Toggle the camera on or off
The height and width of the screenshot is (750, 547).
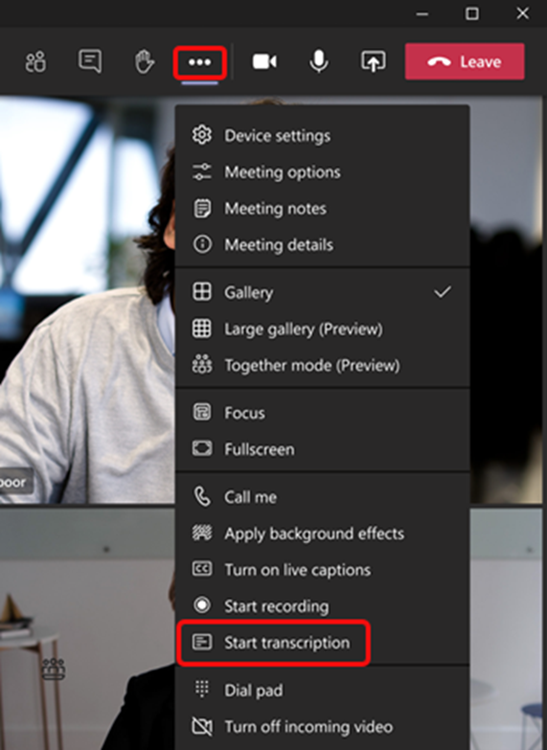(264, 62)
